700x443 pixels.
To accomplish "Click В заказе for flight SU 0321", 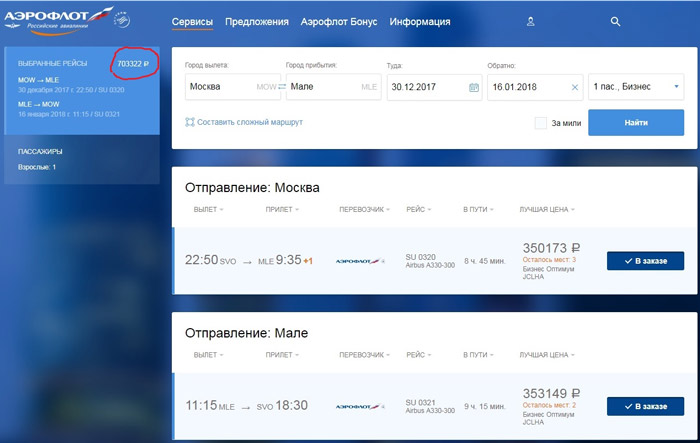I will (646, 406).
